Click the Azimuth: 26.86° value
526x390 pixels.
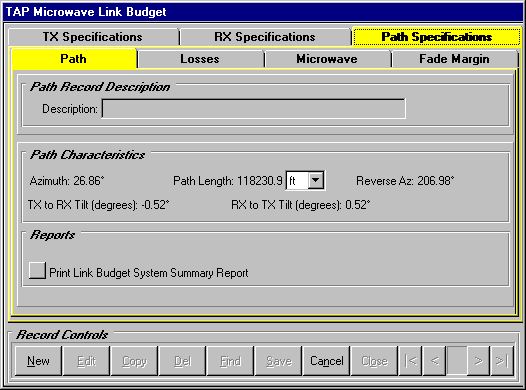[67, 181]
